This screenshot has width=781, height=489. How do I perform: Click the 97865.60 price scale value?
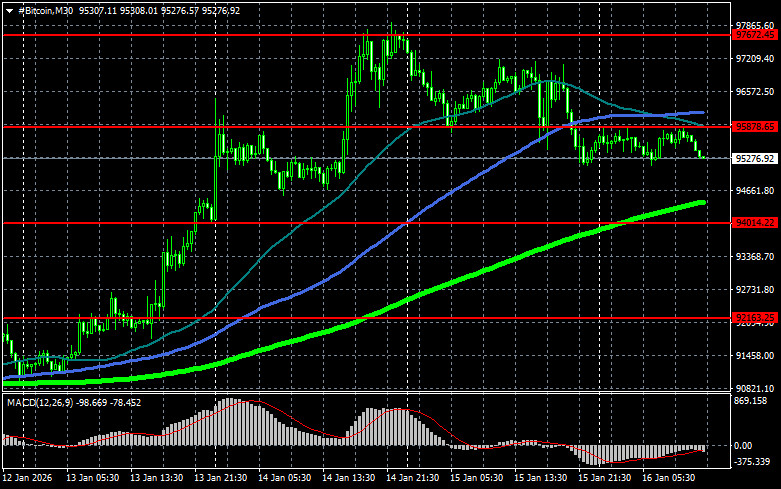755,26
